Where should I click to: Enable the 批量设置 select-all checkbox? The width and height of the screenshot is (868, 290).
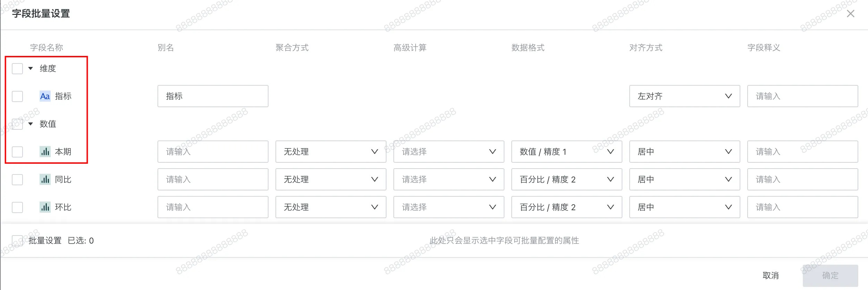click(x=17, y=240)
